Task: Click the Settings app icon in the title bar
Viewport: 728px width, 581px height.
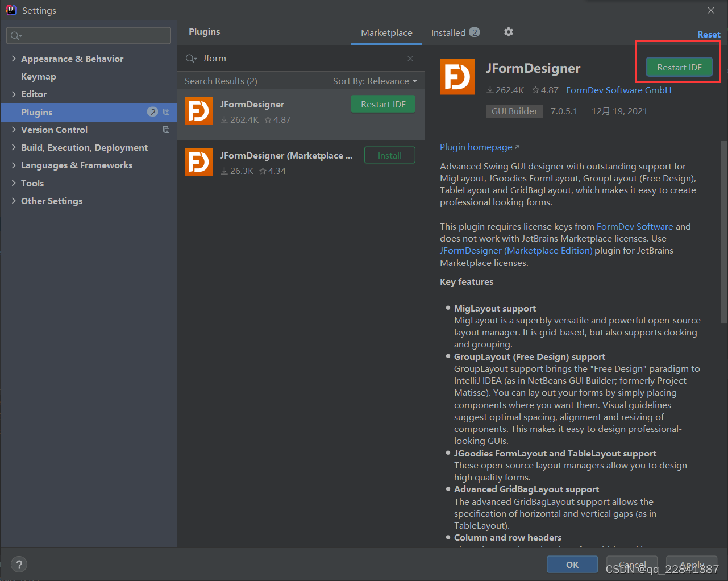Action: pos(11,10)
